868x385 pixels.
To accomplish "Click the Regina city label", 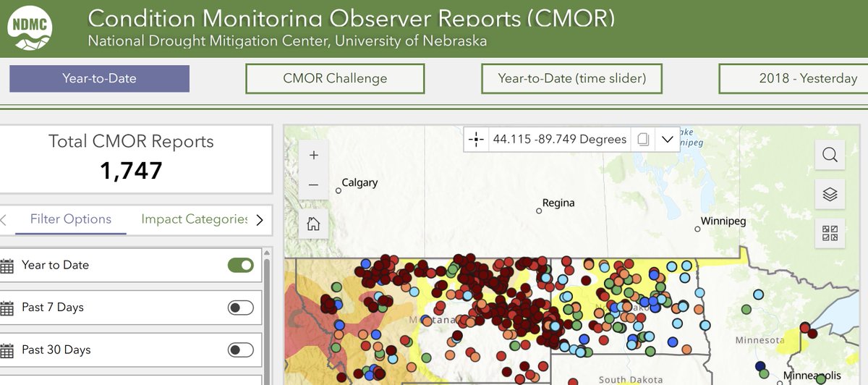I will [x=558, y=203].
